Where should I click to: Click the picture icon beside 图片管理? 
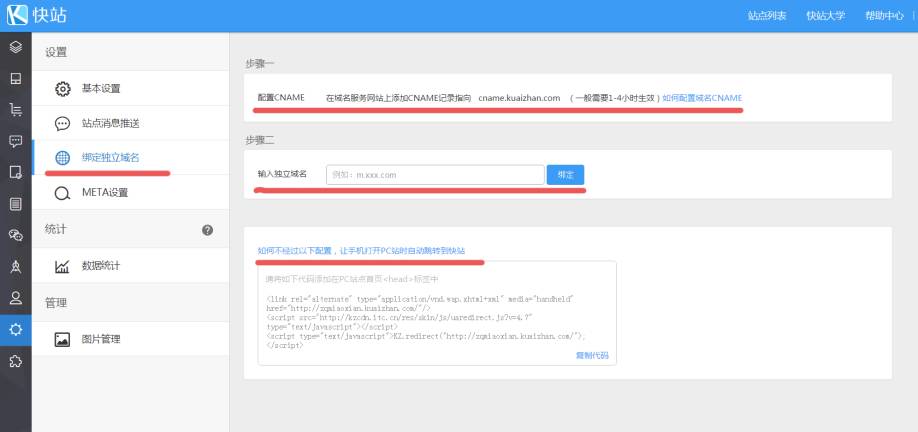(62, 340)
